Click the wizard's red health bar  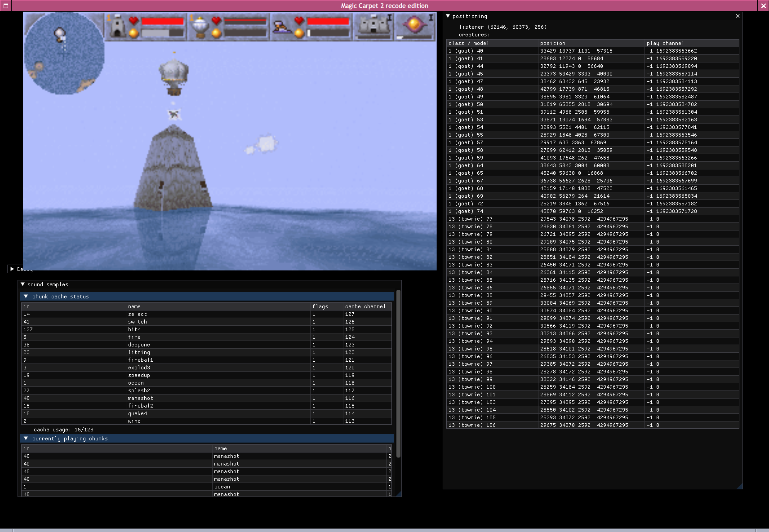[x=328, y=21]
